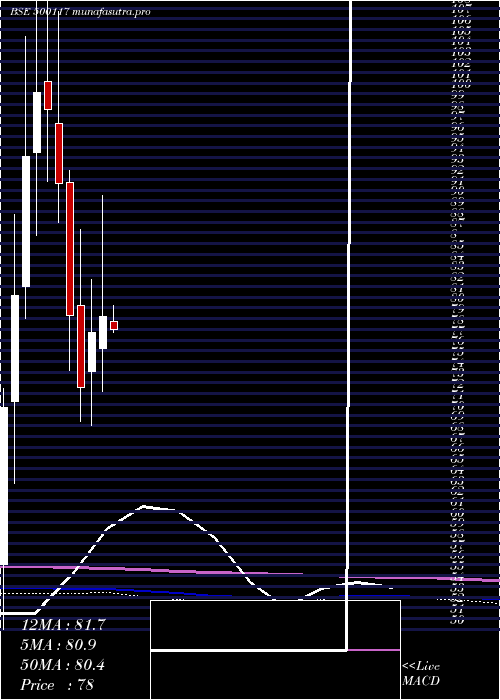The height and width of the screenshot is (700, 500).
Task: Click the 12MA : 81.7 value
Action: pyautogui.click(x=62, y=625)
